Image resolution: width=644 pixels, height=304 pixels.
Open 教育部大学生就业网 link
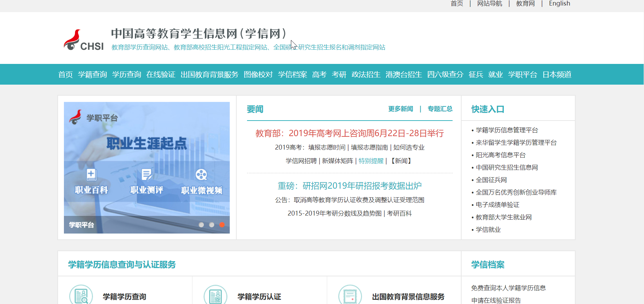tap(504, 217)
